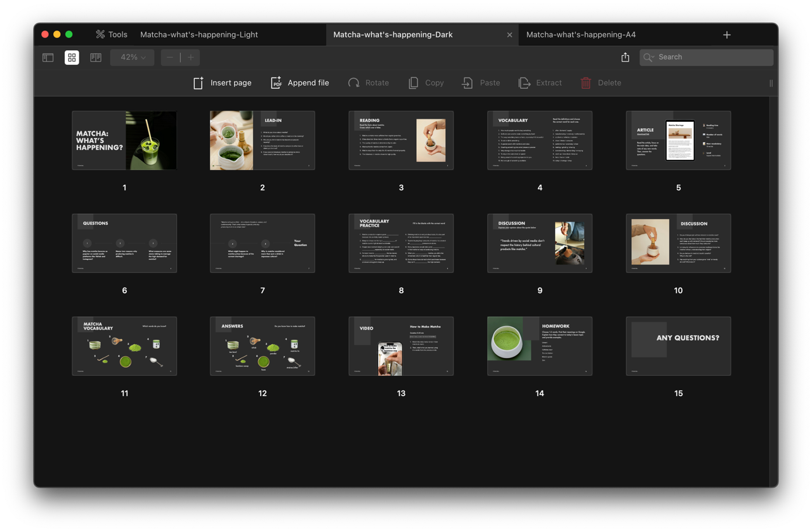Click the Share export icon
812x532 pixels.
(x=625, y=57)
